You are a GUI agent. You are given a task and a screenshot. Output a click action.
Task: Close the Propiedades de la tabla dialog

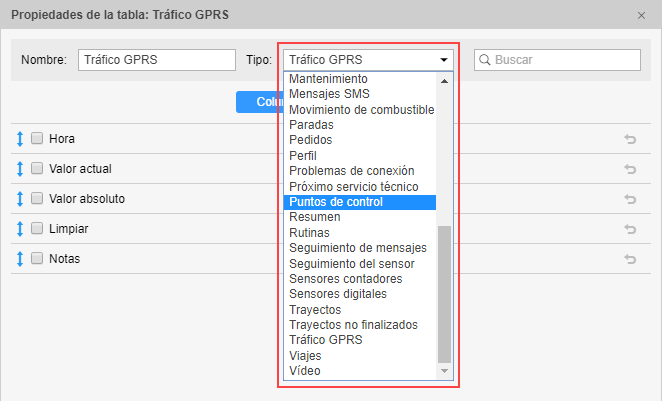pyautogui.click(x=641, y=16)
